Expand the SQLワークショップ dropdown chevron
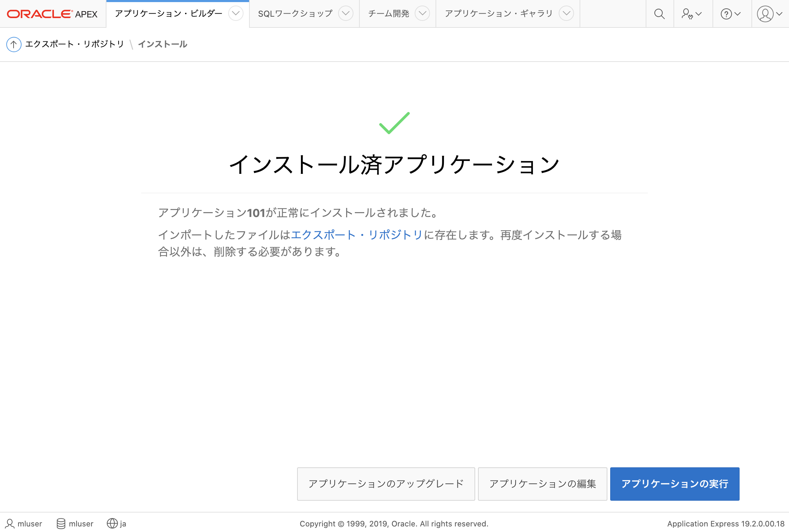The height and width of the screenshot is (532, 789). pos(345,14)
